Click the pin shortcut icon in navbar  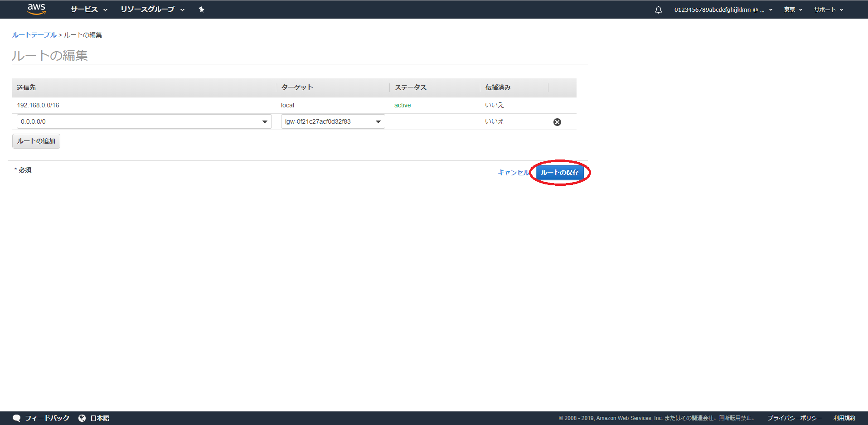201,10
